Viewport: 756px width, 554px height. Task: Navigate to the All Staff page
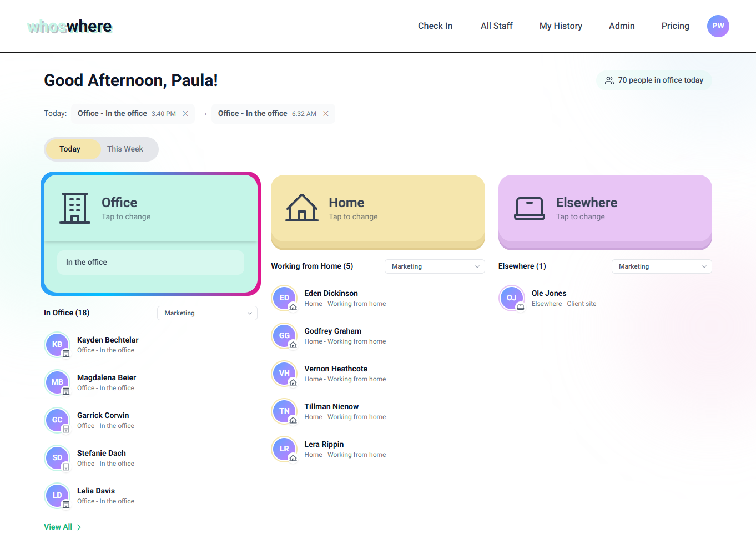pyautogui.click(x=496, y=26)
